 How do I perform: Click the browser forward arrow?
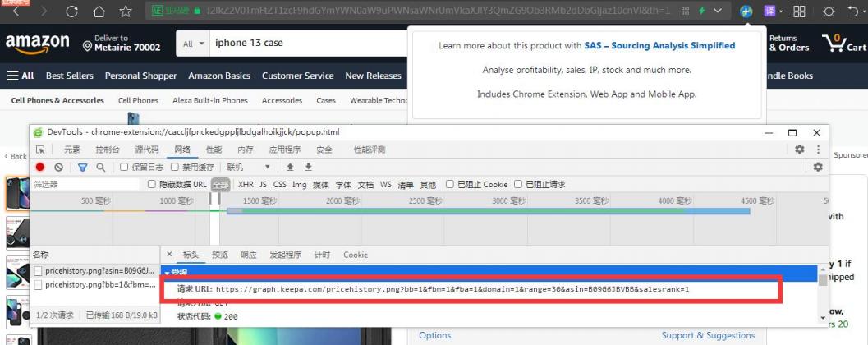(44, 11)
